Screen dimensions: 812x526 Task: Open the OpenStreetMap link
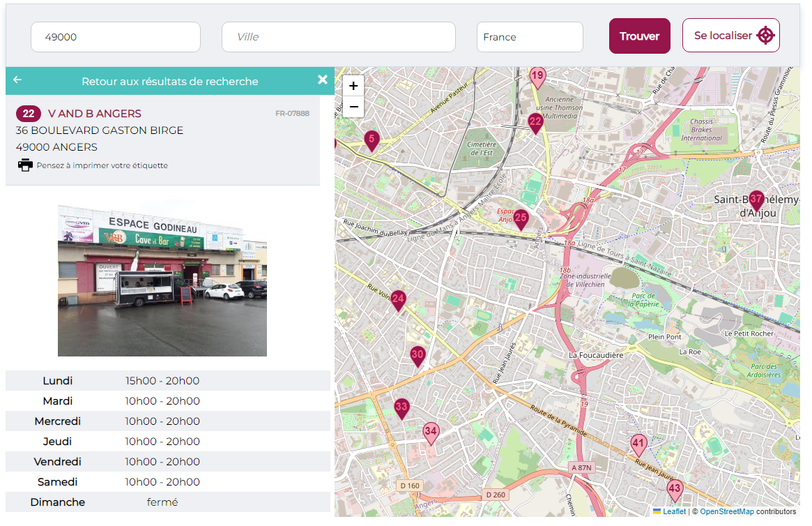pyautogui.click(x=726, y=511)
